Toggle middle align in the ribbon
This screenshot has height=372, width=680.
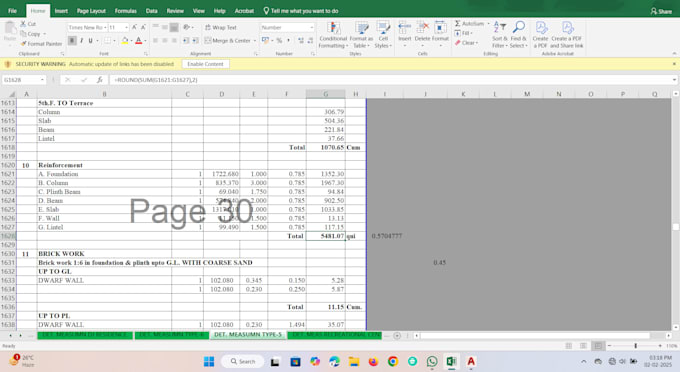(165, 27)
